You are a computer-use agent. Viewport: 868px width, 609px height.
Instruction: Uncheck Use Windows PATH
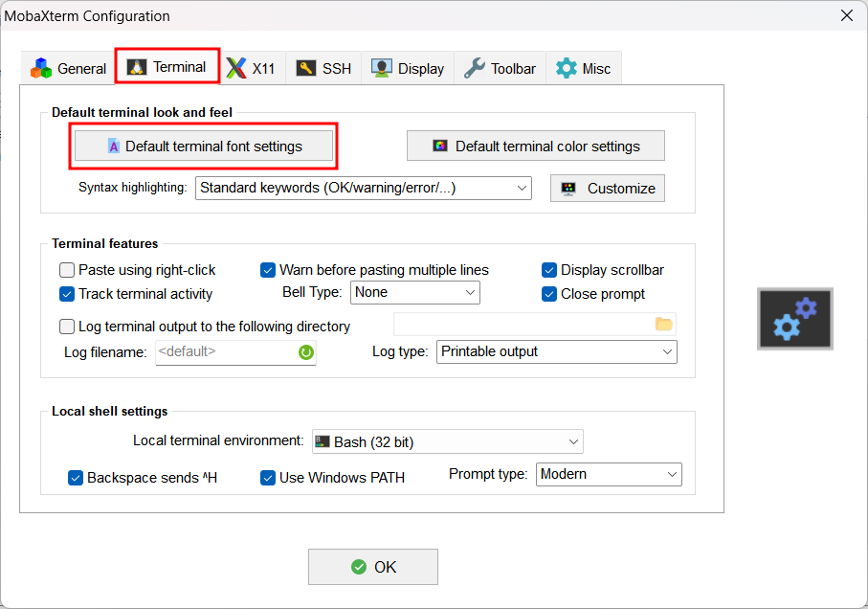click(268, 478)
